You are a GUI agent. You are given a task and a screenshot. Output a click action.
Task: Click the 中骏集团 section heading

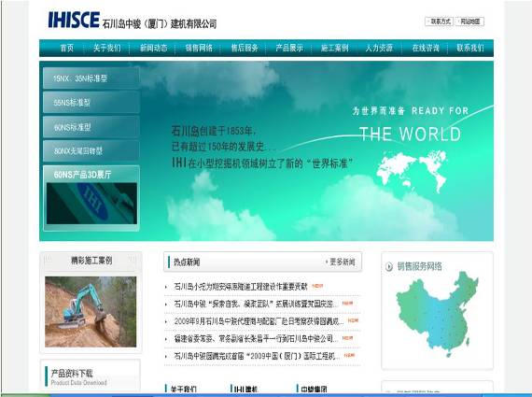[x=314, y=389]
